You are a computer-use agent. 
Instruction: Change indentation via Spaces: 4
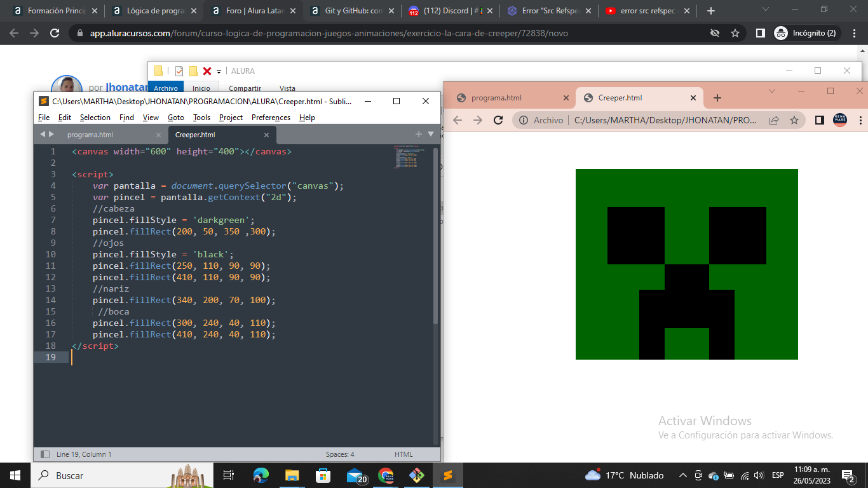(x=340, y=454)
